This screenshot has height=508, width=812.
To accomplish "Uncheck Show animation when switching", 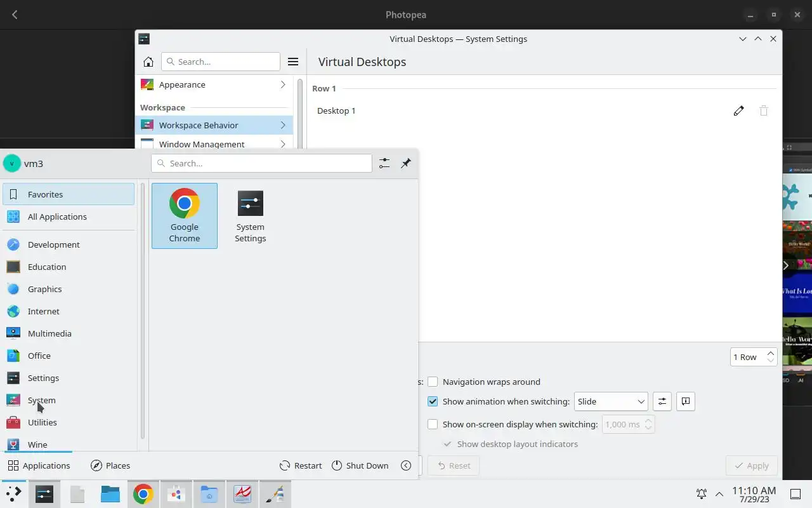I will (x=433, y=401).
